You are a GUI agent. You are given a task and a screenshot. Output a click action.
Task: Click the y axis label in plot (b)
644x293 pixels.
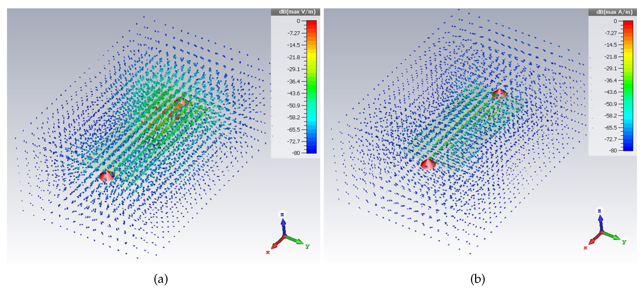pyautogui.click(x=624, y=242)
